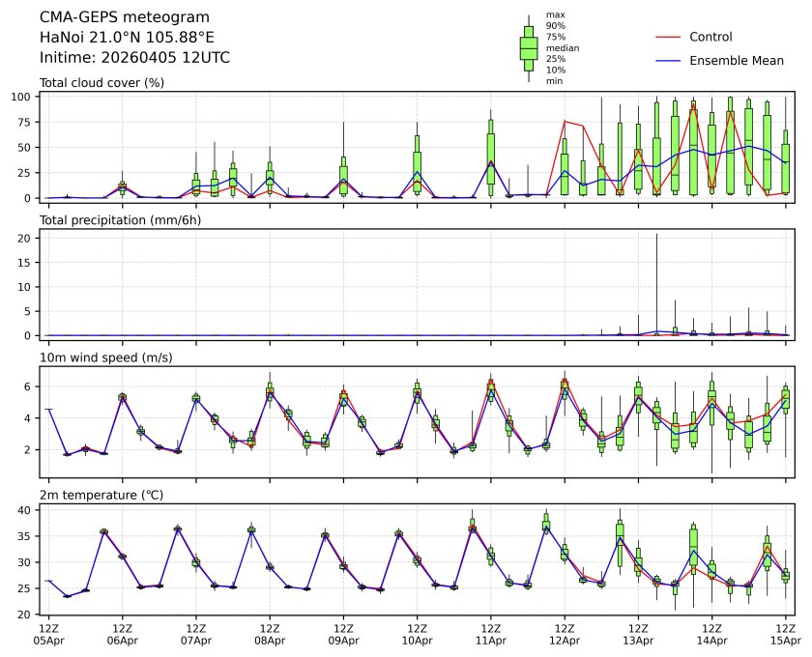The image size is (812, 657).
Task: Click the 100 tick on cloud cover axis
Action: (24, 98)
